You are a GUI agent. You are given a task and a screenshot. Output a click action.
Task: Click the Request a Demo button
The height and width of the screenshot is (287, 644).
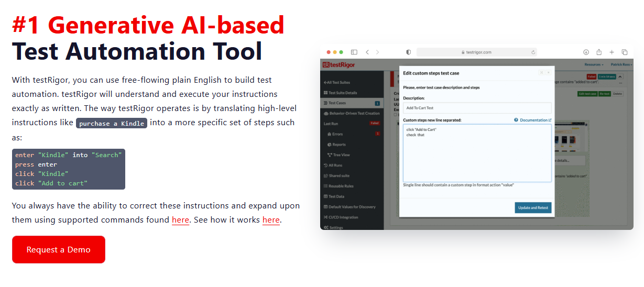tap(59, 250)
